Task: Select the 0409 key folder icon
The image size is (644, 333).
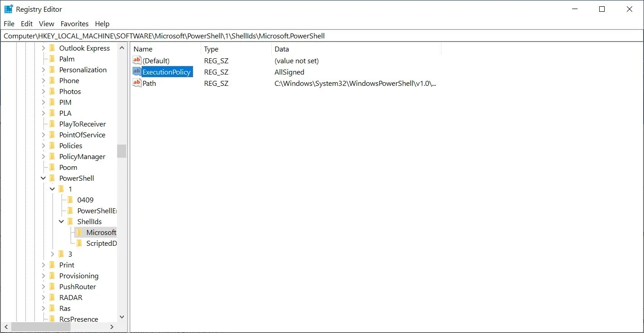Action: (70, 200)
